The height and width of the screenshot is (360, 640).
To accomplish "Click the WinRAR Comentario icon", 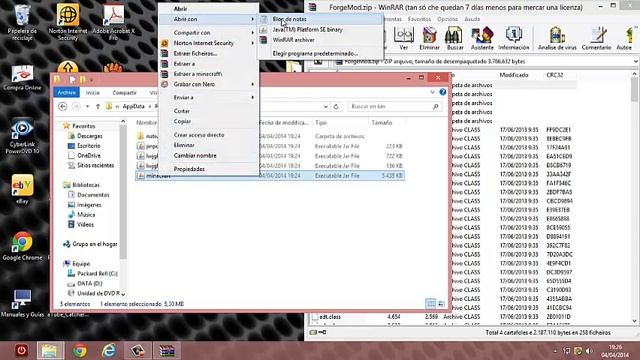I will click(x=596, y=38).
